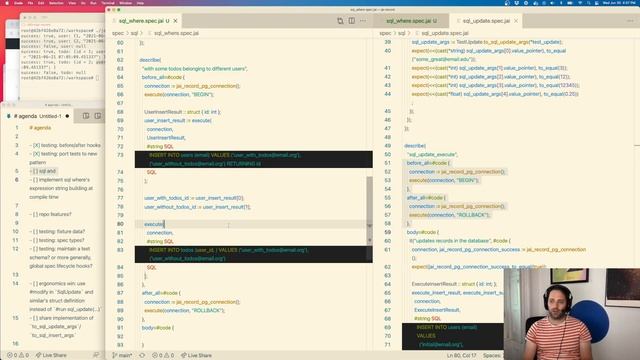Screen dimensions: 640x360
Task: Click date and time in macOS menu bar
Action: (x=619, y=3)
